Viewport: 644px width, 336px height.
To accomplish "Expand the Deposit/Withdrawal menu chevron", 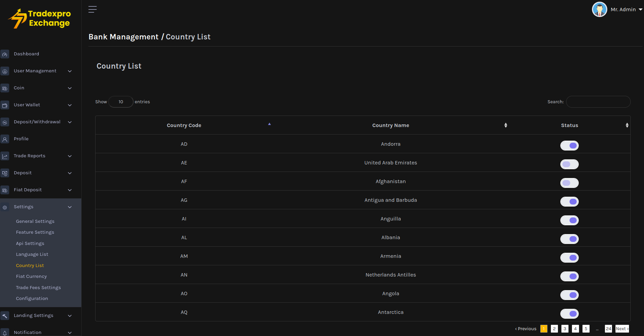I will pos(70,122).
